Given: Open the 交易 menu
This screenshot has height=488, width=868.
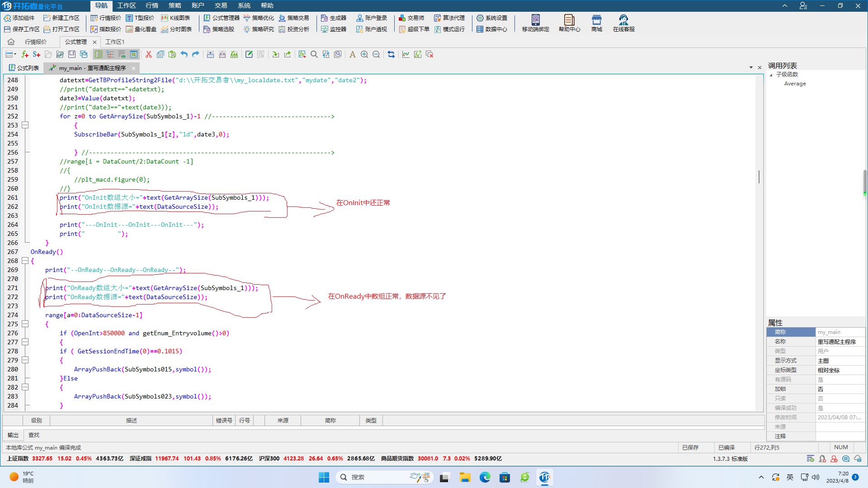Looking at the screenshot, I should [x=221, y=5].
